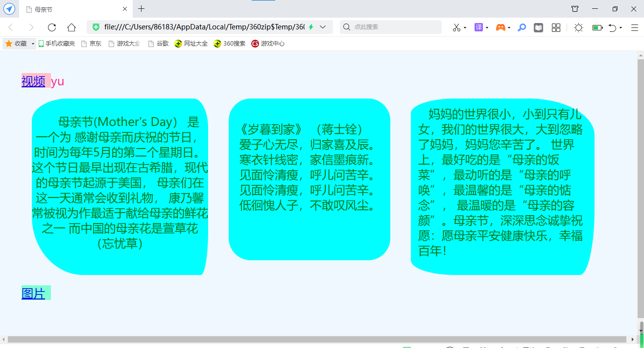Screen dimensions: 644x348
Task: Expand the undo closed-tab dropdown arrow
Action: click(620, 28)
